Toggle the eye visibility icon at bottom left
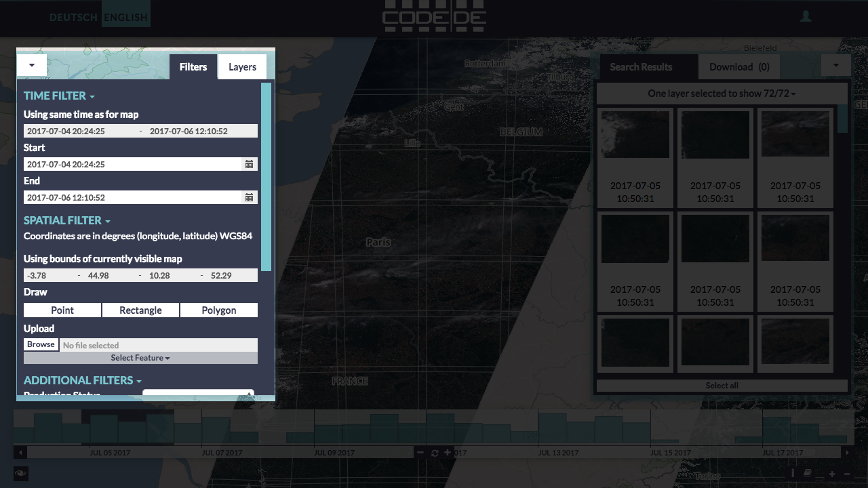Screen dimensions: 868x488 tap(20, 473)
